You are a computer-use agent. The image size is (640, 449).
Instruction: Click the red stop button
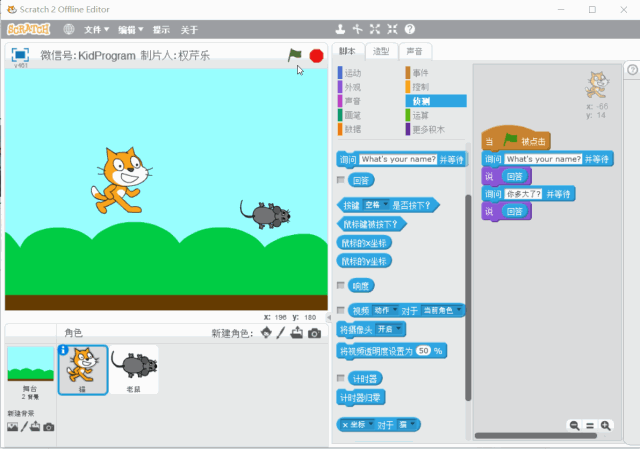point(316,56)
